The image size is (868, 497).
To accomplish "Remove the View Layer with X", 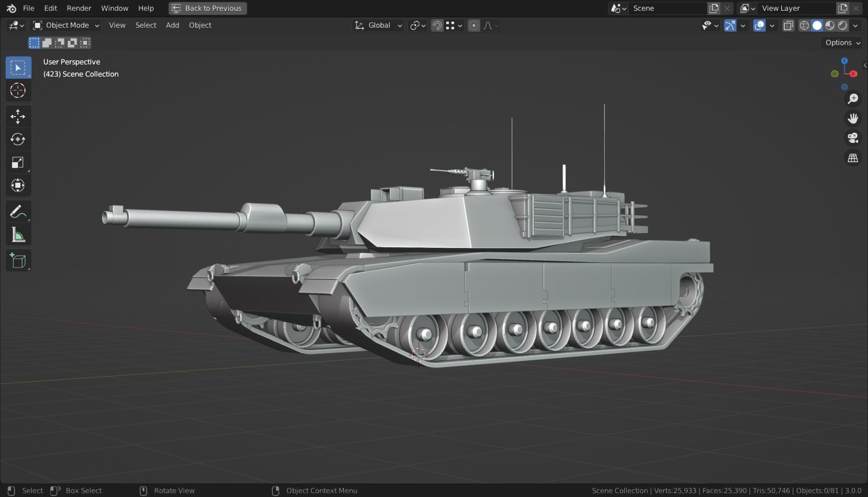I will click(x=856, y=8).
